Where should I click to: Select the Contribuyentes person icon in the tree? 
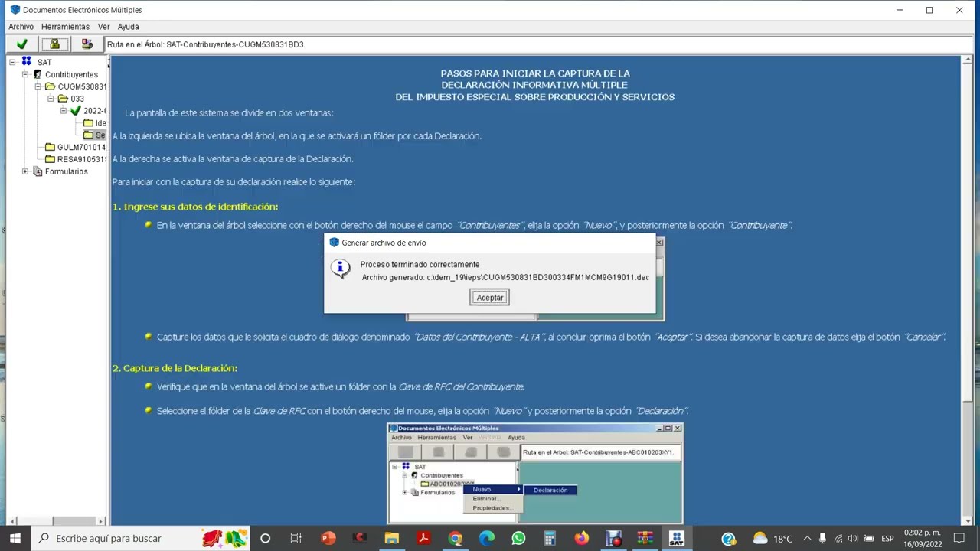pyautogui.click(x=38, y=74)
